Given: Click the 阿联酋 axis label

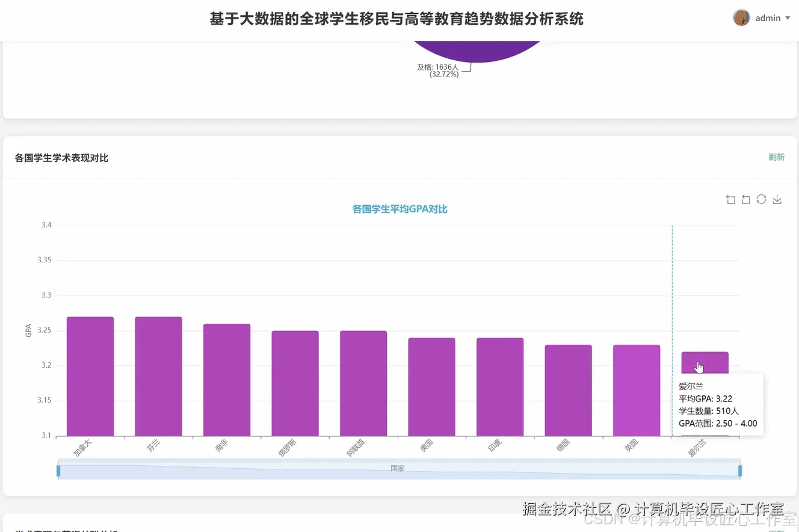Looking at the screenshot, I should 356,448.
